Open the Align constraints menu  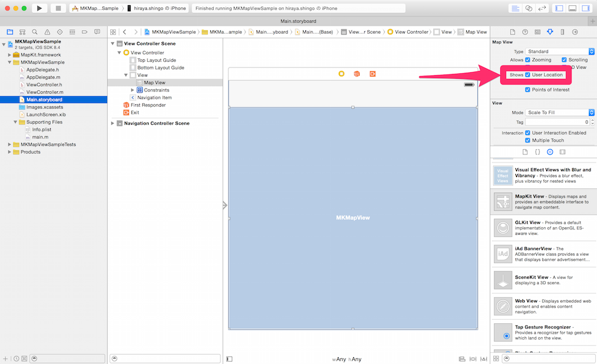(x=462, y=359)
